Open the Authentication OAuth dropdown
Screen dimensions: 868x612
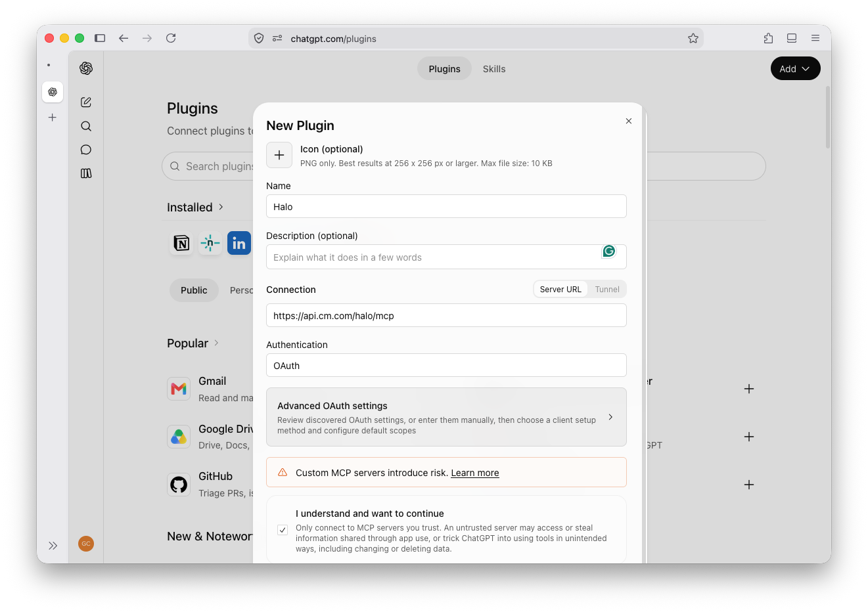(446, 365)
